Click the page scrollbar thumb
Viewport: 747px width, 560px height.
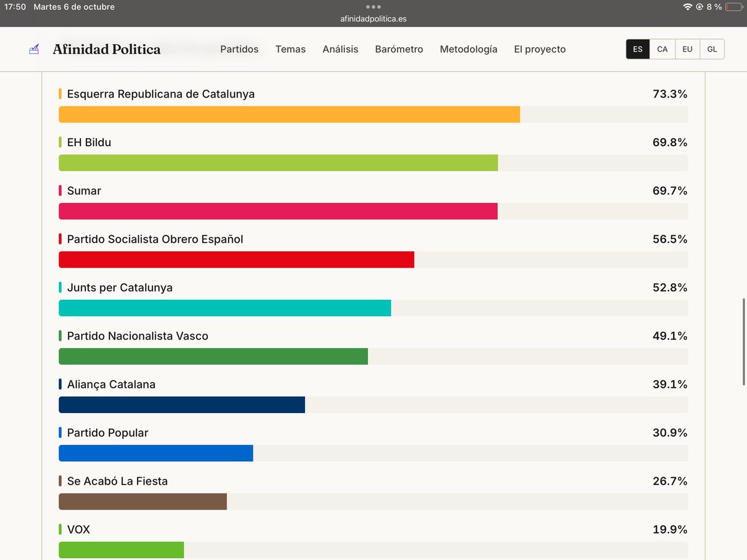744,342
